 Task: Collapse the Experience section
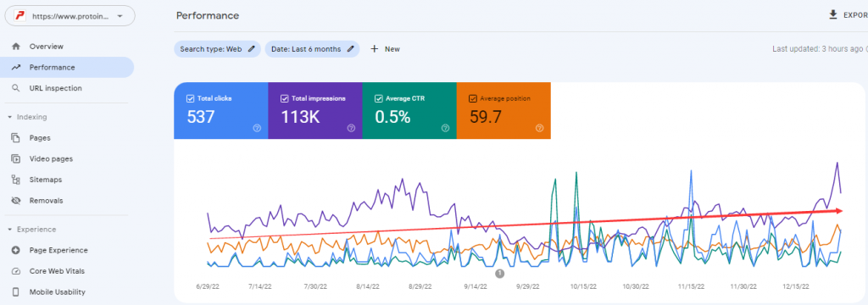coord(10,229)
